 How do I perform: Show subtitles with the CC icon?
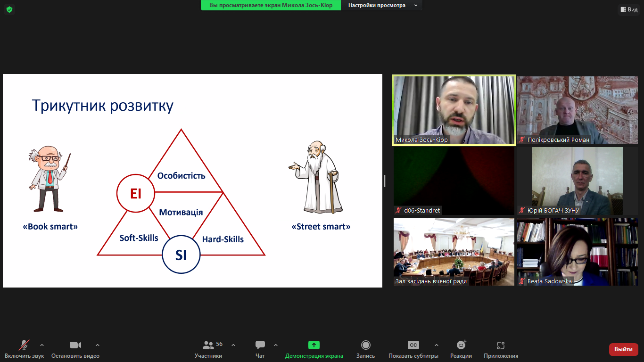413,345
